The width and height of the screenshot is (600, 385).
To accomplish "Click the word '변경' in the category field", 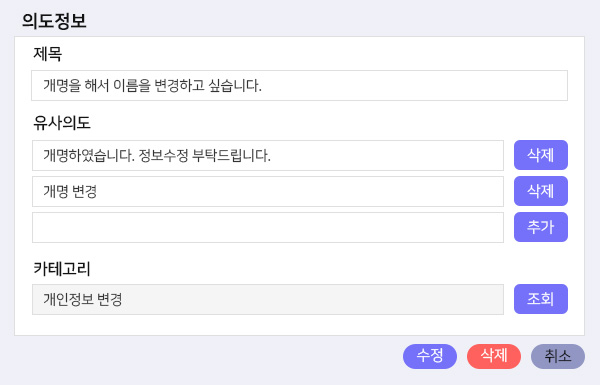I will (x=109, y=299).
